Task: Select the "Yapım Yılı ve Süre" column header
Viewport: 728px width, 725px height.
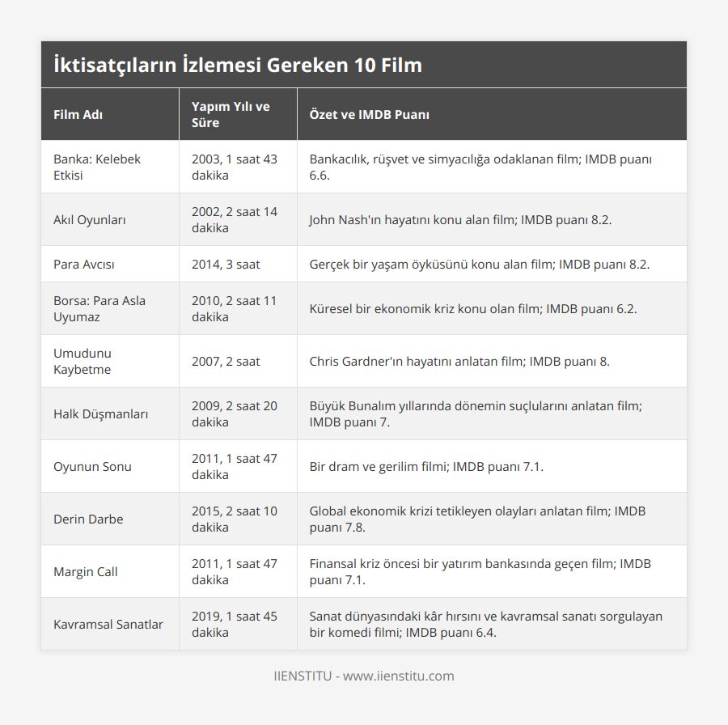Action: (x=231, y=114)
